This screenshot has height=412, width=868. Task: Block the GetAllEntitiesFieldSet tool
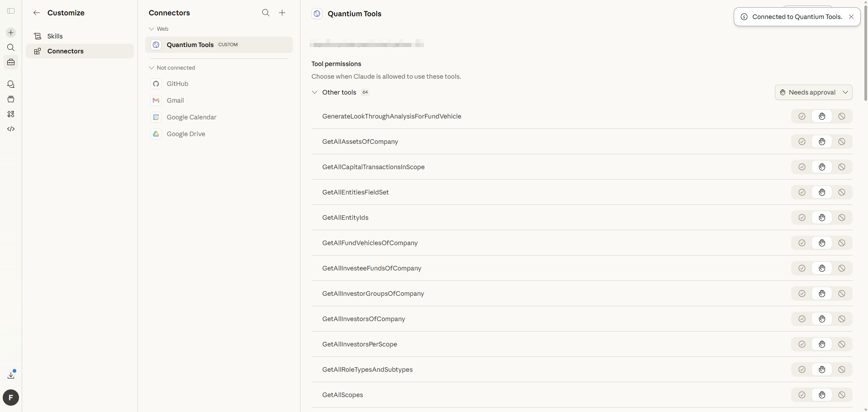(842, 192)
